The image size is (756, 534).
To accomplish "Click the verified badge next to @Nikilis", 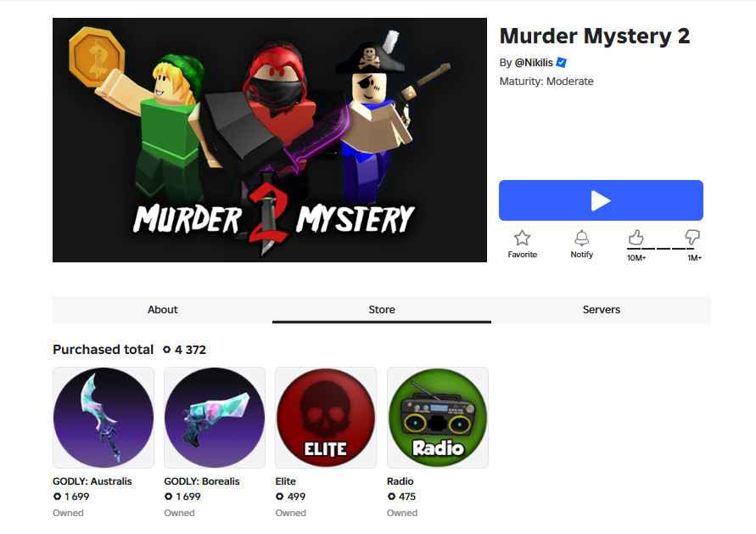I will coord(561,62).
